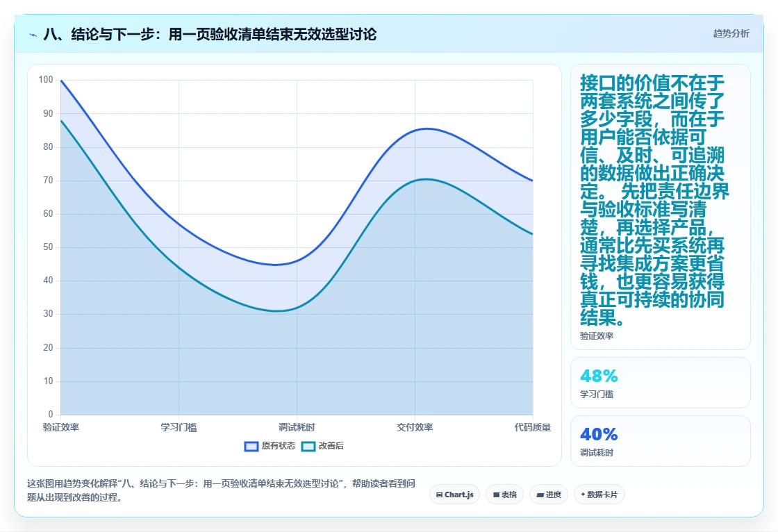Click the lightning icon beside the title
778x532 pixels.
[x=33, y=35]
